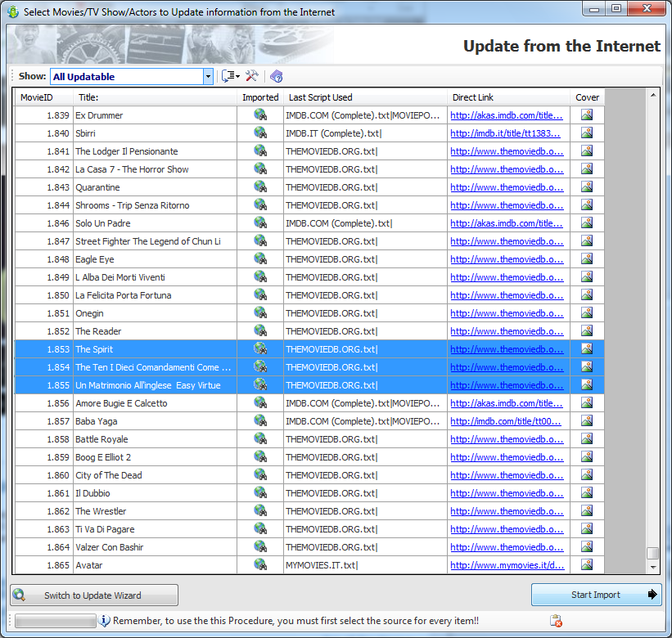Select the row La Casa 7 - The Horror Show
Image resolution: width=672 pixels, height=638 pixels.
tap(309, 169)
